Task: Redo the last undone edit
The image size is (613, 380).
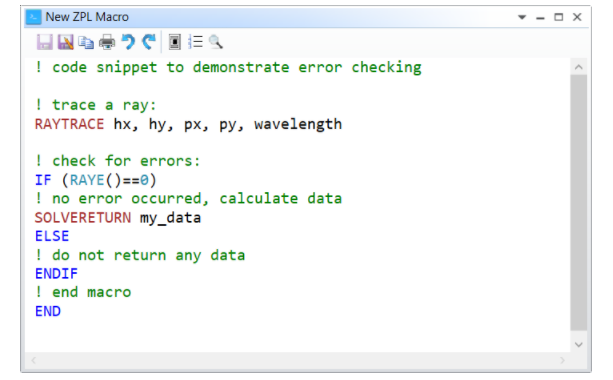Action: pyautogui.click(x=149, y=42)
